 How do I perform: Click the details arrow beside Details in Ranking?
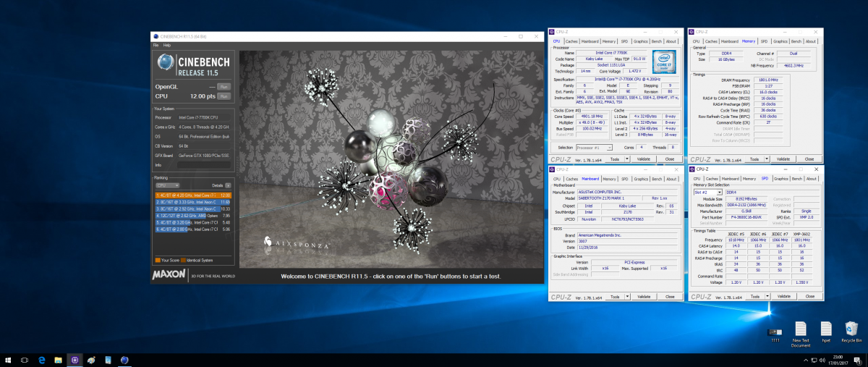pos(229,185)
